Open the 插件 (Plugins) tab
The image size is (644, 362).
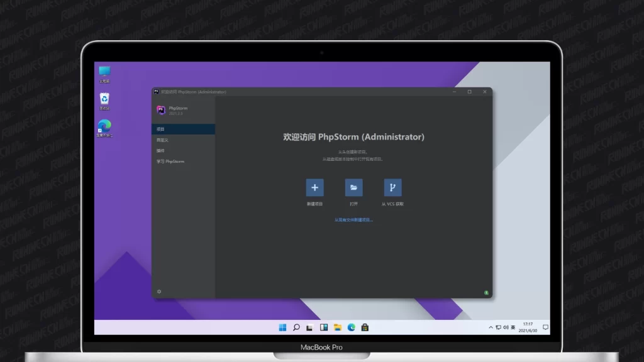pos(183,151)
